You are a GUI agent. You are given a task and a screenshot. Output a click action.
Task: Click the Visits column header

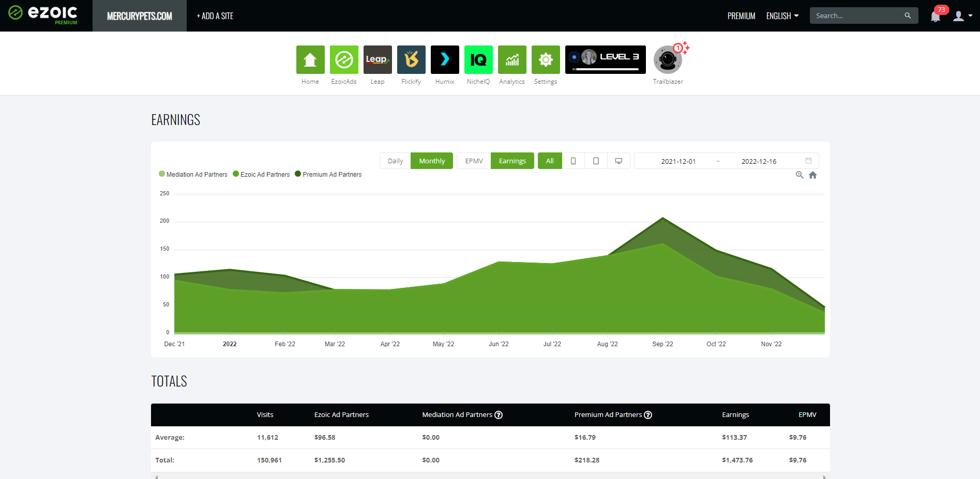pyautogui.click(x=265, y=415)
